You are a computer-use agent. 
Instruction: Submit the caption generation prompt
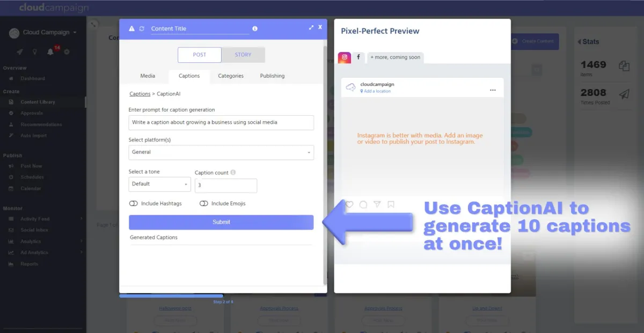(221, 222)
